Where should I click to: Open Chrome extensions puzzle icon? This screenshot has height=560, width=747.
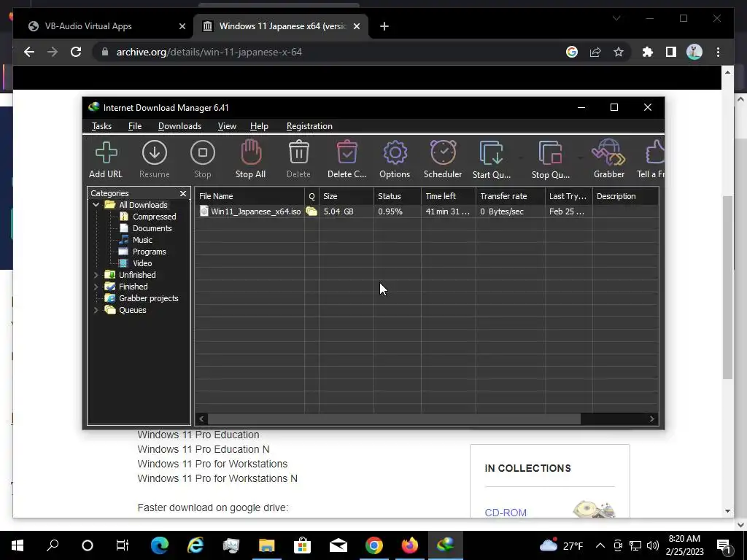(x=648, y=52)
